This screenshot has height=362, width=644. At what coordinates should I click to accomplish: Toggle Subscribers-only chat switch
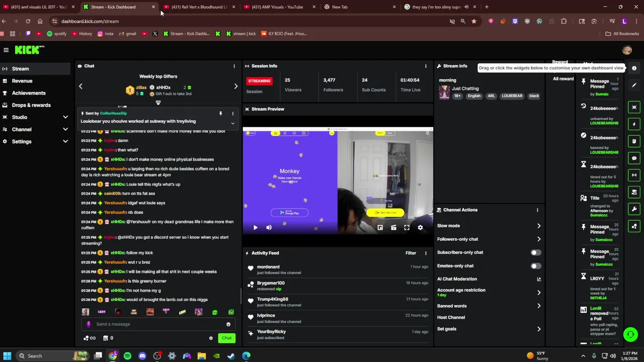tap(536, 252)
